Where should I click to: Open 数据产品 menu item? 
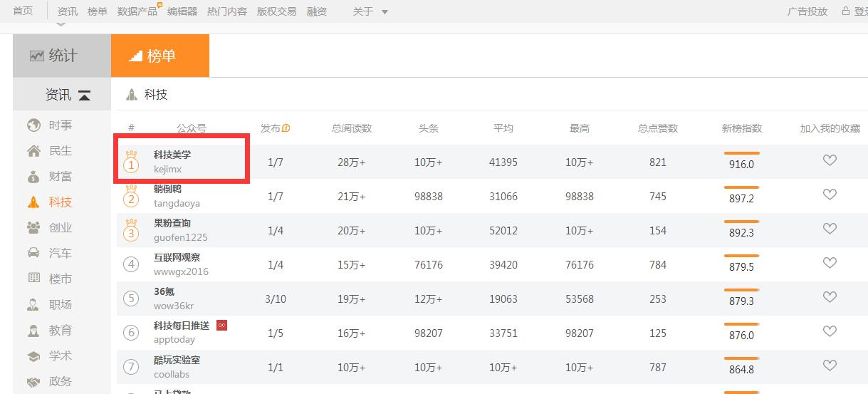click(137, 11)
